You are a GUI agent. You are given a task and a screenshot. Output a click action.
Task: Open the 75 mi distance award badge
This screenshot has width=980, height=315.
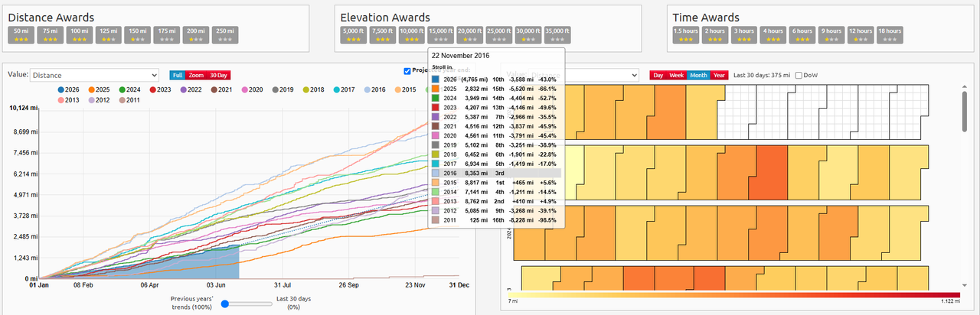[50, 34]
